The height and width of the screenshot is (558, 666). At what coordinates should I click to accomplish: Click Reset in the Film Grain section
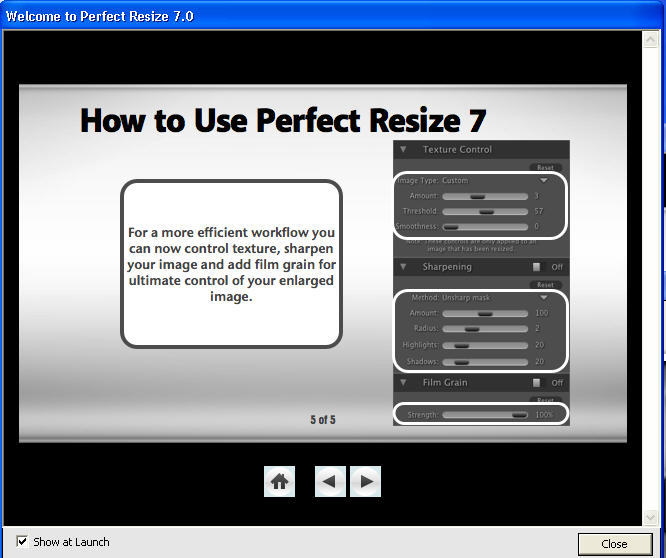click(x=545, y=399)
